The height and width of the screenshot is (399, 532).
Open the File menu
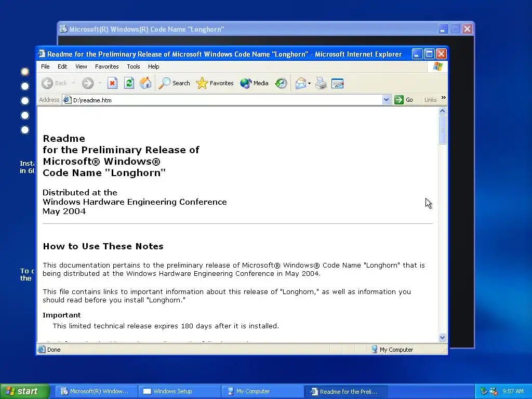tap(45, 66)
